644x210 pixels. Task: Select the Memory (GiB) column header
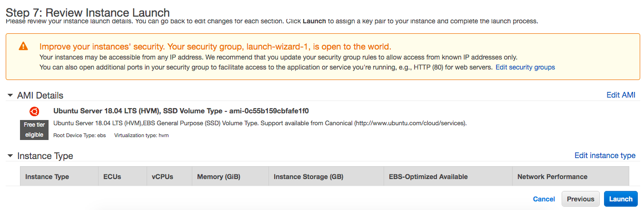pos(218,177)
